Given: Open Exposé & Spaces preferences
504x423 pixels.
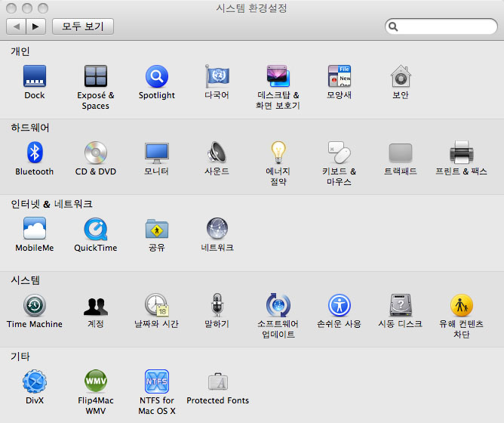Looking at the screenshot, I should [x=96, y=76].
